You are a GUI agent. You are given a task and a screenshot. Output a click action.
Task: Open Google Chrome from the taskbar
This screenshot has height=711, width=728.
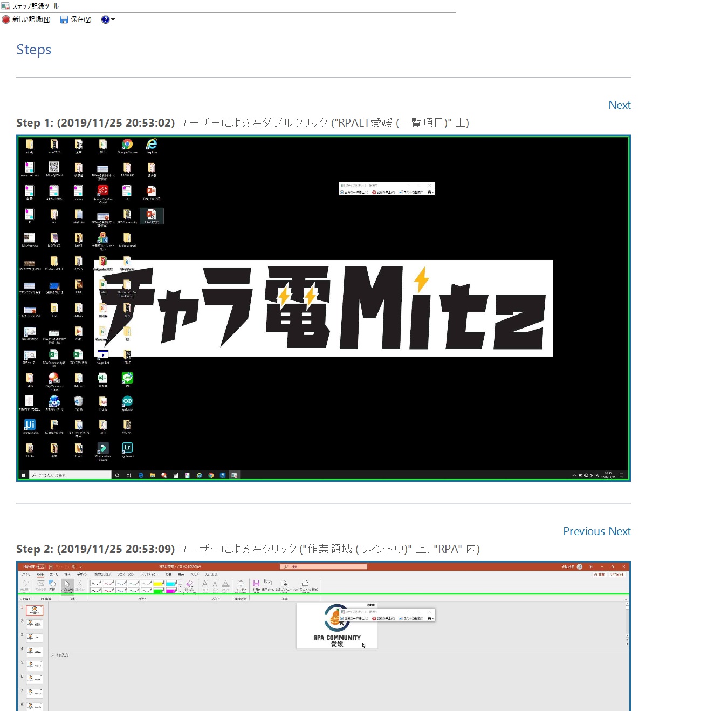click(210, 475)
